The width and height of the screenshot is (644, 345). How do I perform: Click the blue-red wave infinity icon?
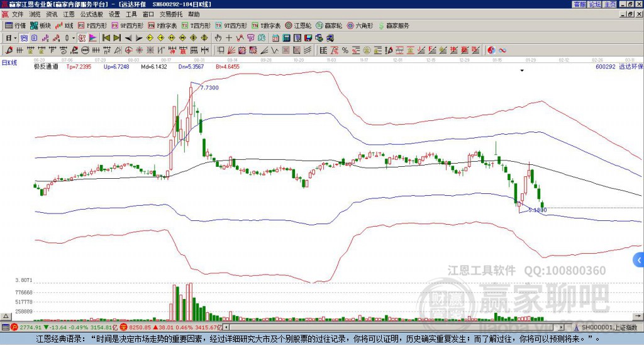(502, 50)
